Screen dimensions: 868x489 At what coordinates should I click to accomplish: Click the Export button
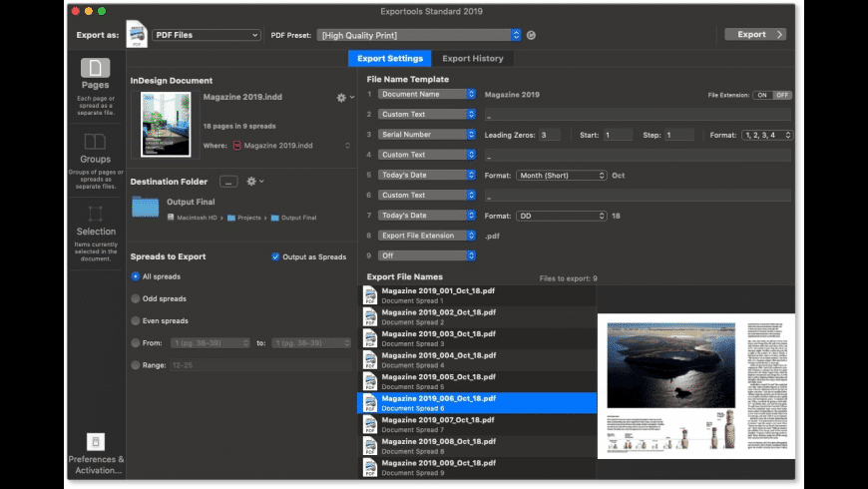755,34
